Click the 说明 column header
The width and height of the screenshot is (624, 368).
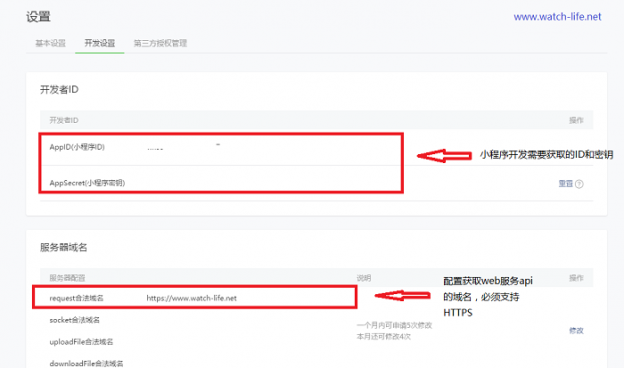364,278
